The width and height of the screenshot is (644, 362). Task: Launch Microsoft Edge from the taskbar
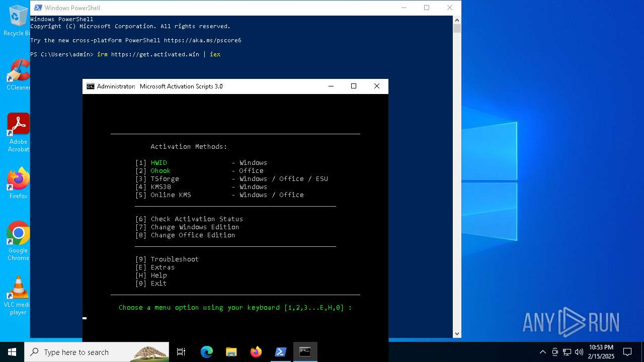point(207,352)
